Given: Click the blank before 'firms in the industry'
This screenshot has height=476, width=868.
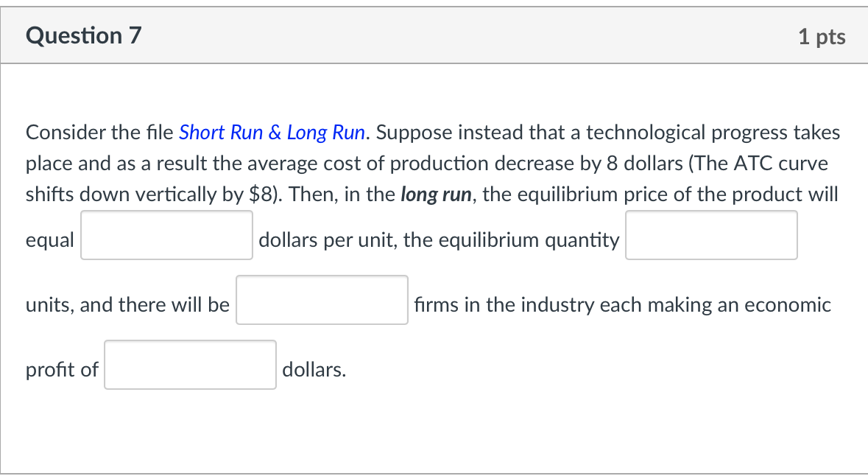Looking at the screenshot, I should [322, 300].
